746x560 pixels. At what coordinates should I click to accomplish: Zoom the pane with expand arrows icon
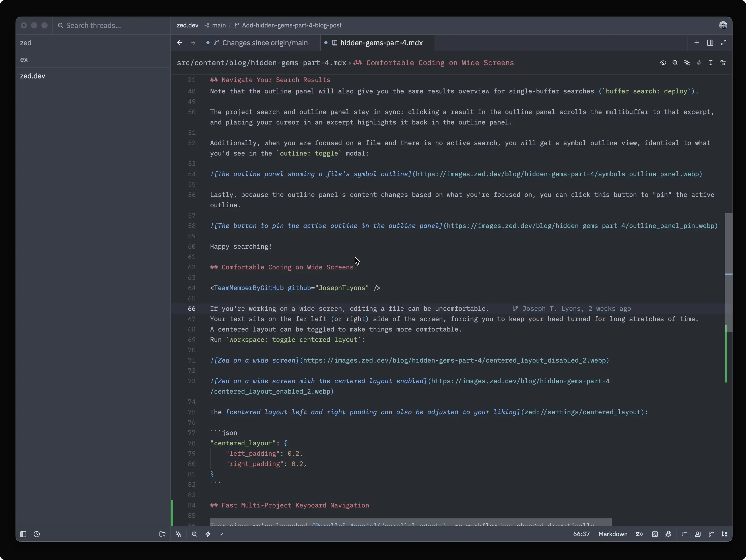point(724,43)
